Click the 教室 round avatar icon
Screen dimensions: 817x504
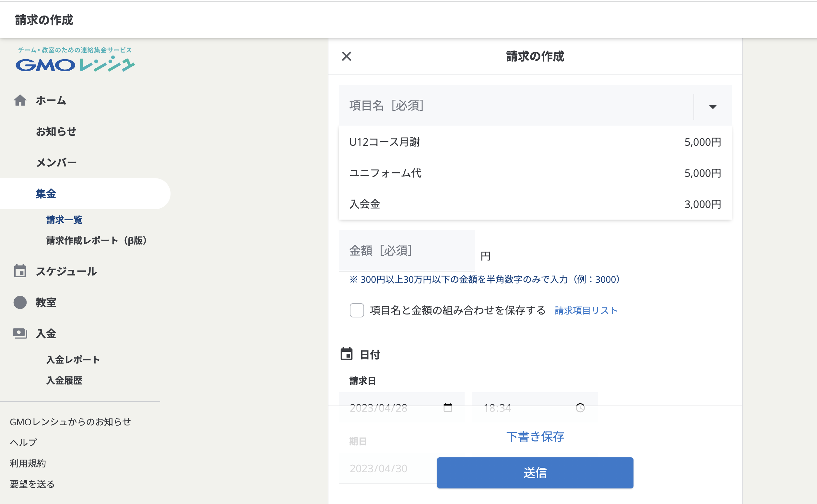[20, 302]
